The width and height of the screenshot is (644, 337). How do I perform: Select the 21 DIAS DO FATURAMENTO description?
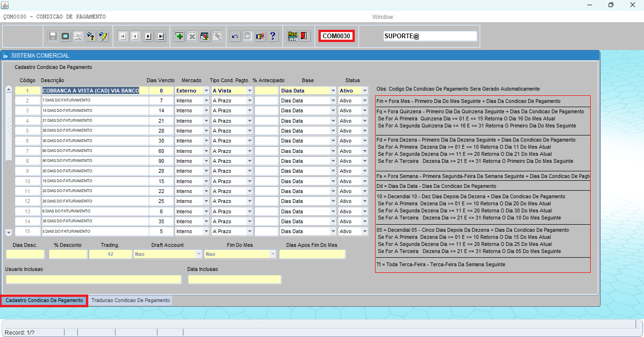95,121
